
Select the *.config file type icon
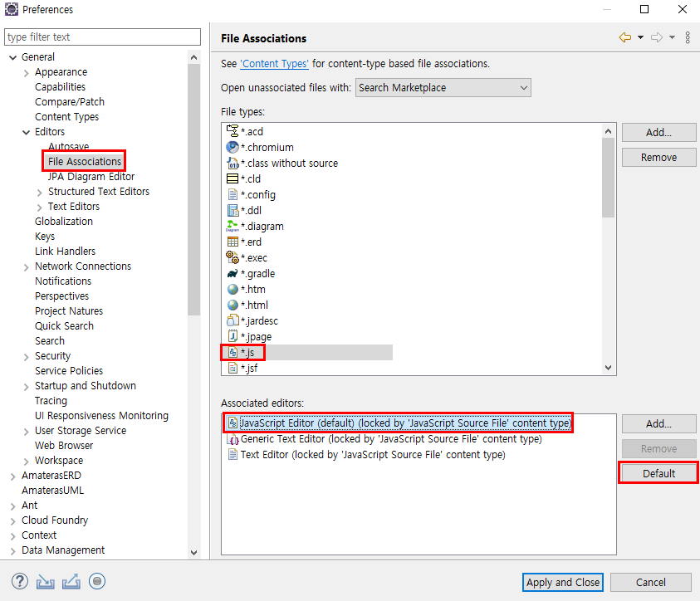pos(233,194)
